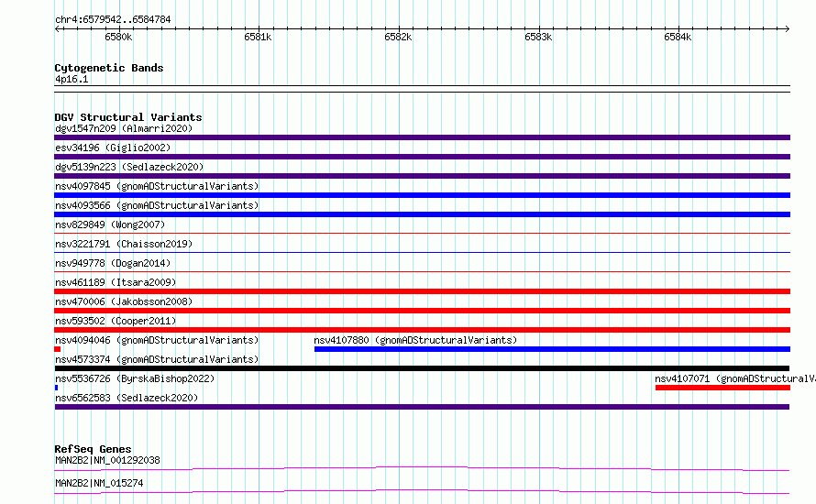
Task: Open nsv4107071 gnomAD variant label
Action: point(734,378)
